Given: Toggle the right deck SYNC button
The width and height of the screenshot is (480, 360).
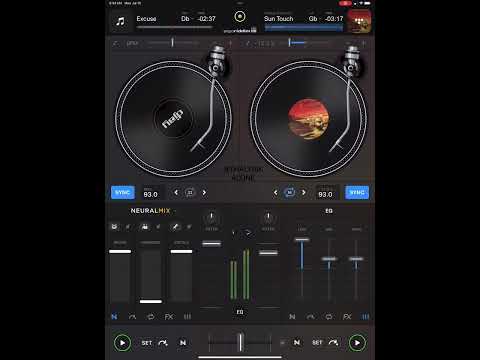Looking at the screenshot, I should point(357,192).
